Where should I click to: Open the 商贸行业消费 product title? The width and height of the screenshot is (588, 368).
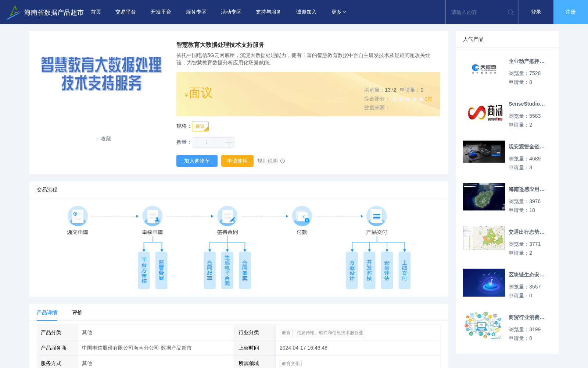tap(527, 318)
